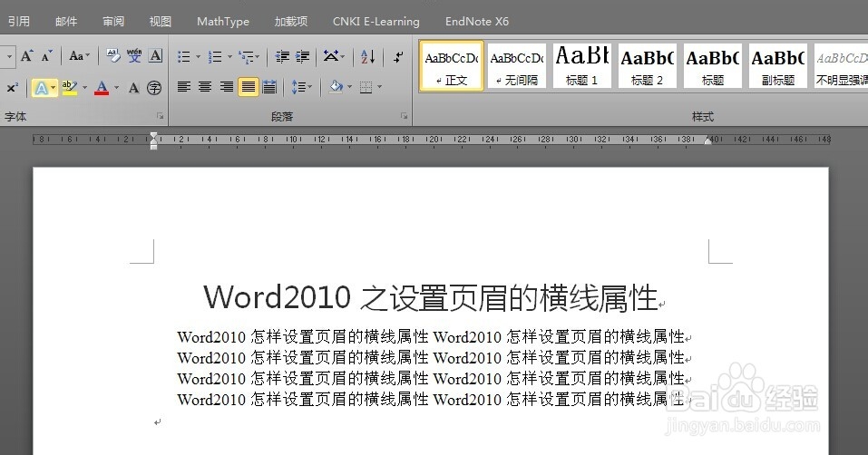
Task: Open the 邮件 ribbon tab
Action: click(66, 22)
